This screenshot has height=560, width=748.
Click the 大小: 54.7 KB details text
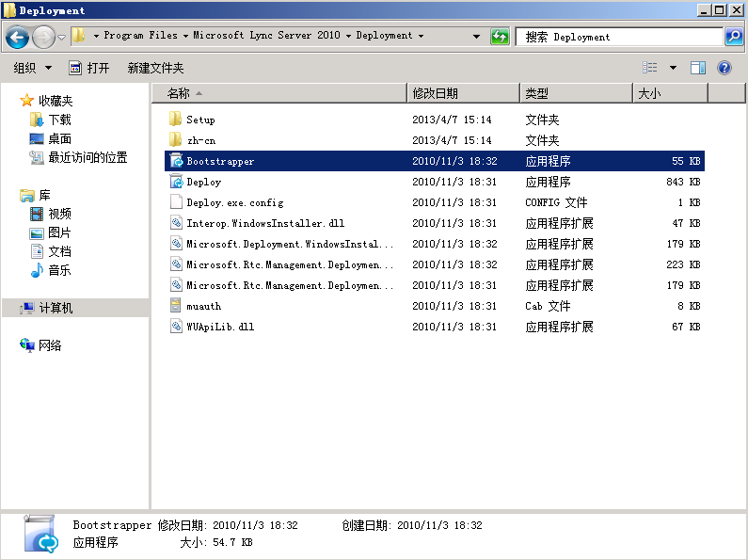click(x=216, y=542)
